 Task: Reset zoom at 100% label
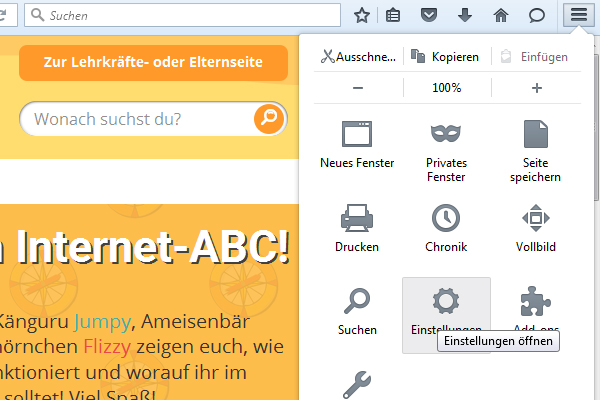446,88
